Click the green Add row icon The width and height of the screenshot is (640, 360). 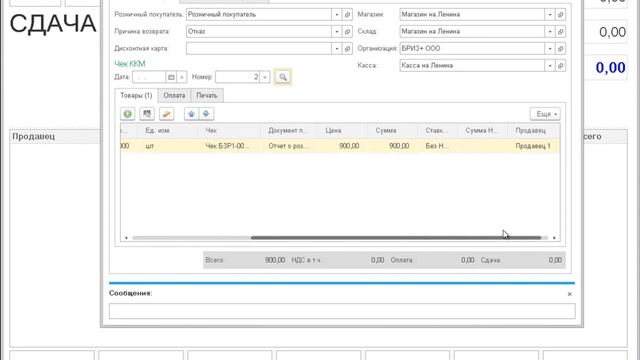(128, 114)
